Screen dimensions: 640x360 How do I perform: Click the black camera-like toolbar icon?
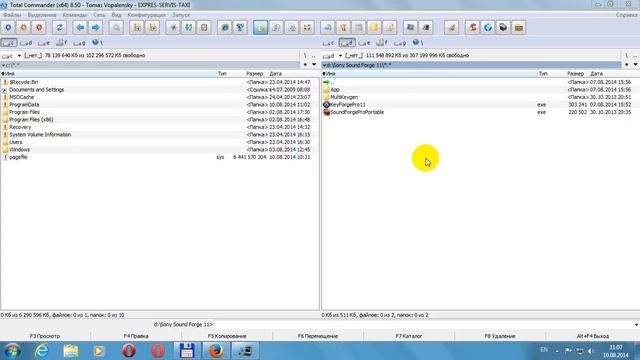point(503,27)
